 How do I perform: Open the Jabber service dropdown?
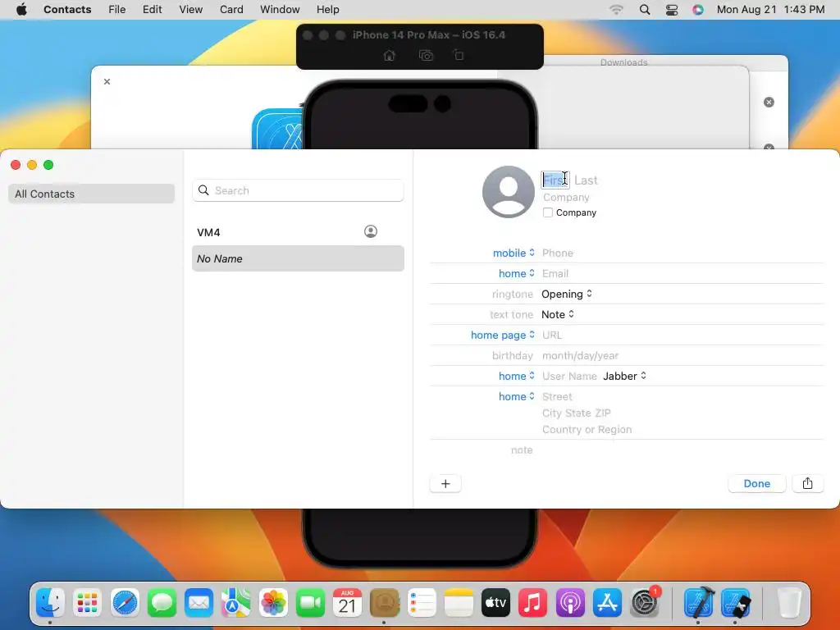tap(624, 376)
